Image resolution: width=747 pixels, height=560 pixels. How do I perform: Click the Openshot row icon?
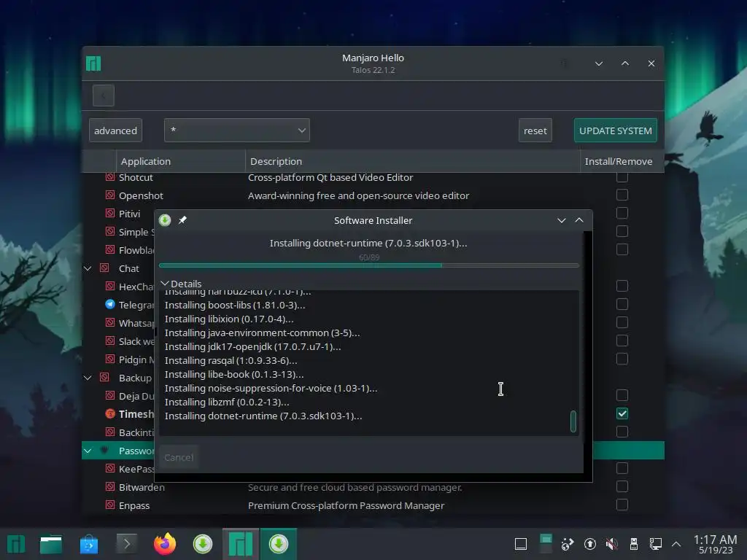110,195
